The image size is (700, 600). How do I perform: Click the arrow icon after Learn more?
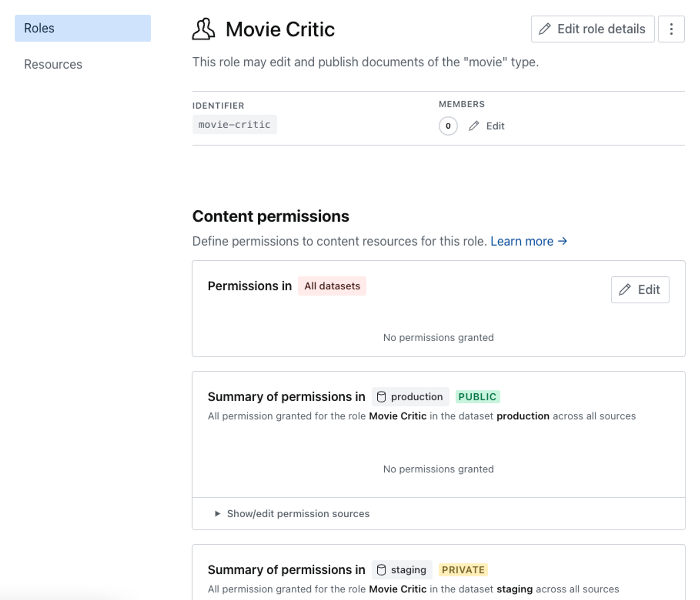coord(563,241)
